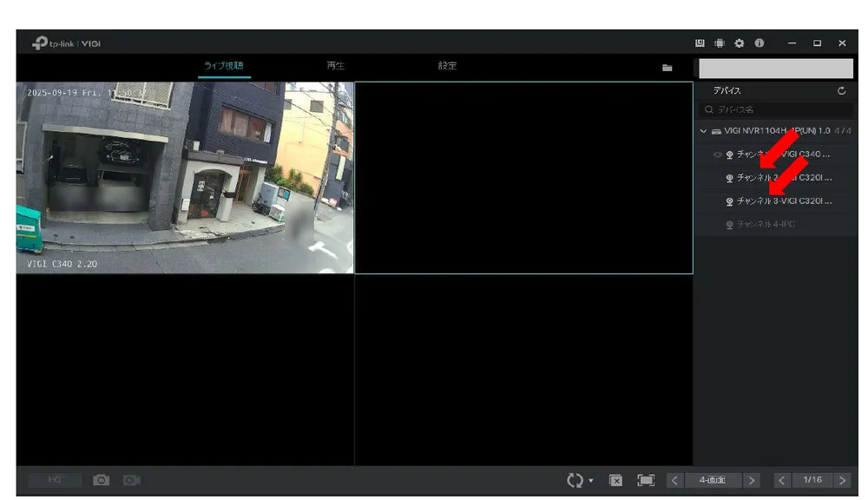This screenshot has width=868, height=500.
Task: Start recording with the video camera icon
Action: 132,480
